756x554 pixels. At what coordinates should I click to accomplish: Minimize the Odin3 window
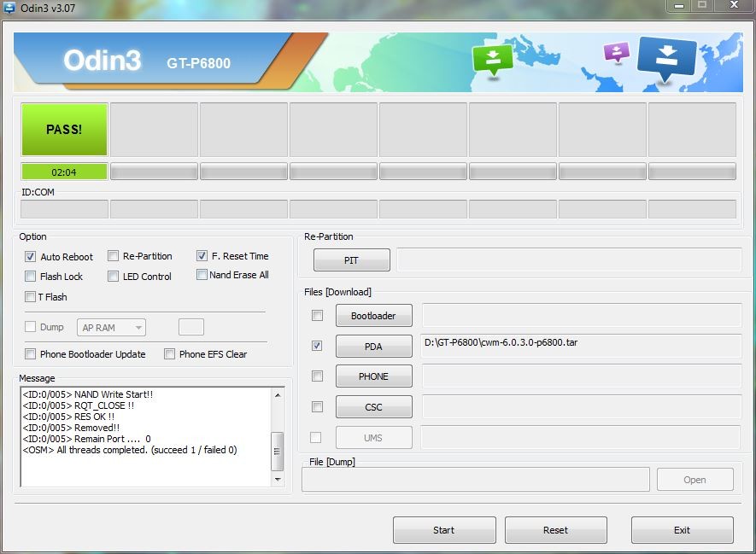coord(679,6)
